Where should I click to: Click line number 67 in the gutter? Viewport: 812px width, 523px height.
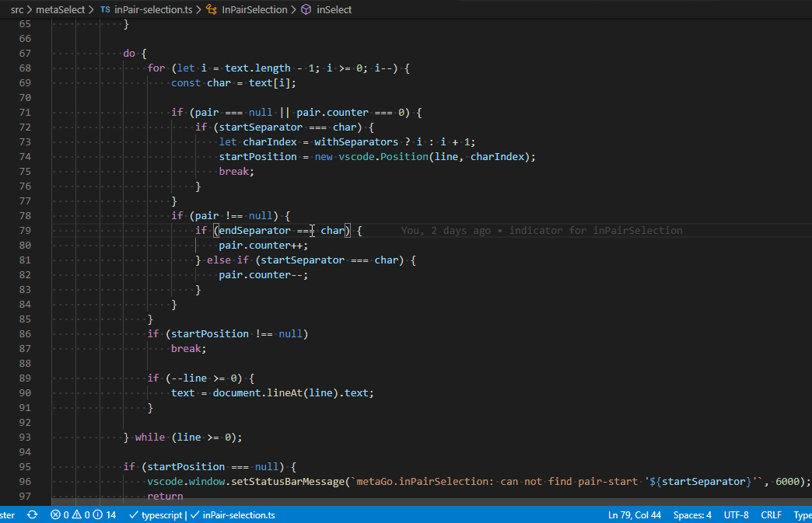pyautogui.click(x=25, y=54)
